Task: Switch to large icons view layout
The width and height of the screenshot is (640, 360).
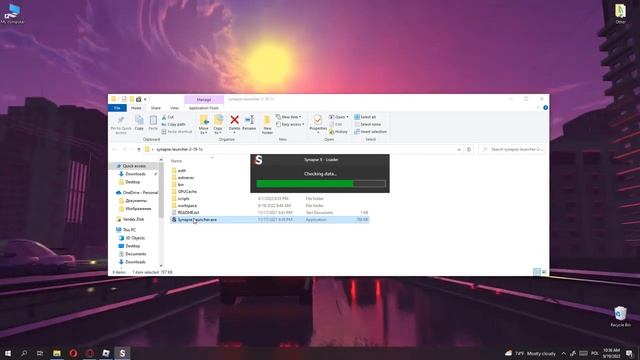Action: 544,272
